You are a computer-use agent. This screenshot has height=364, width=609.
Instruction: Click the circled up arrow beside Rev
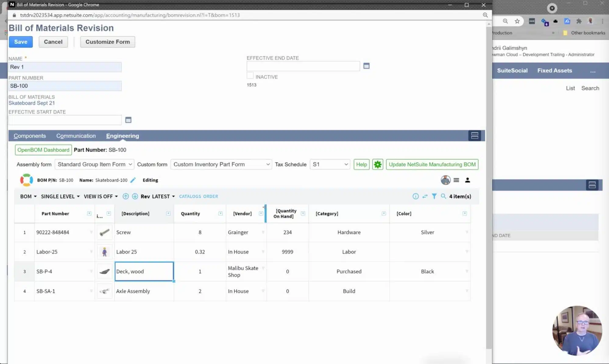coord(126,196)
